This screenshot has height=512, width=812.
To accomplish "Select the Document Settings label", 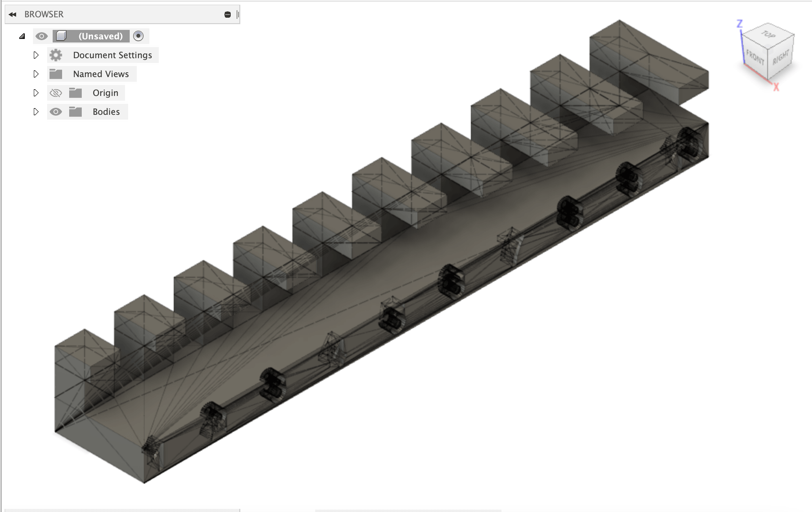I will [x=112, y=55].
